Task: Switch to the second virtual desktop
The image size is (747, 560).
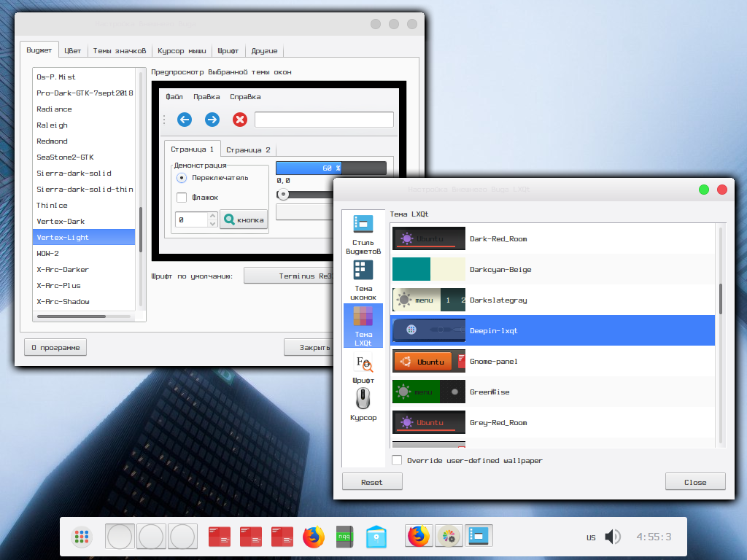Action: pos(151,537)
